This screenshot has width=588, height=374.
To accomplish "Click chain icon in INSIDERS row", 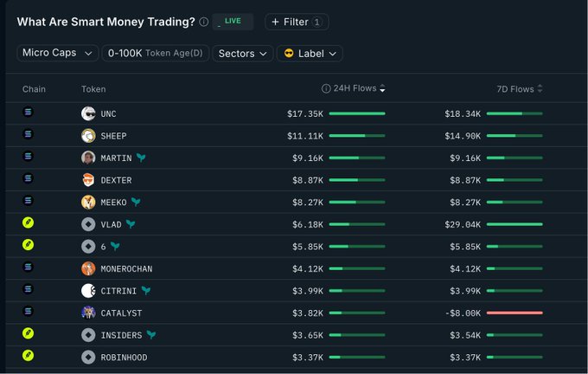I will tap(29, 333).
